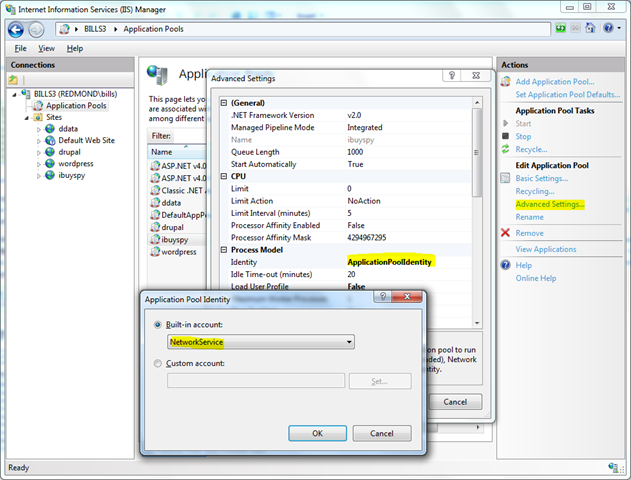Open the View menu
Viewport: 631px width, 480px height.
point(46,48)
